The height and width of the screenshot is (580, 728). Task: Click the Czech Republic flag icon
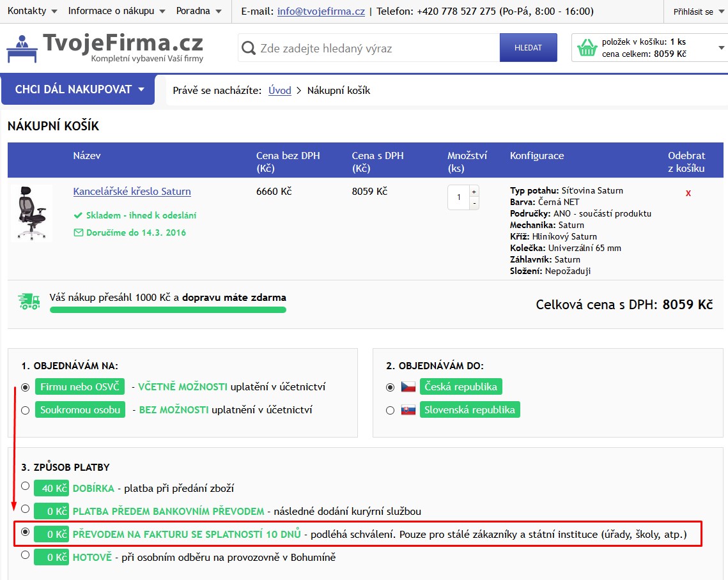click(408, 386)
